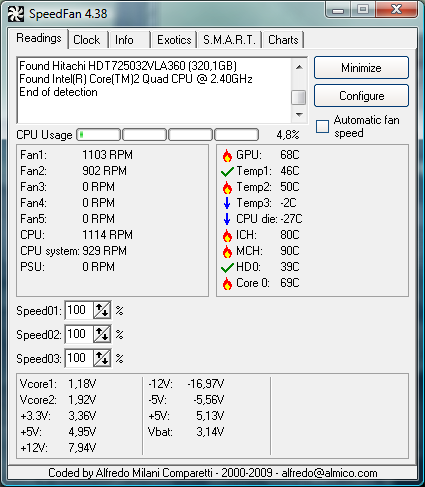Screen dimensions: 425x487
Task: Click the blue arrow icon next to CPU die
Action: 227,219
